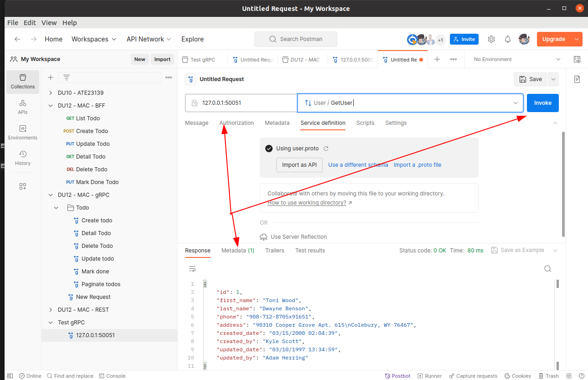588x380 pixels.
Task: Open the History sidebar panel
Action: 23,158
